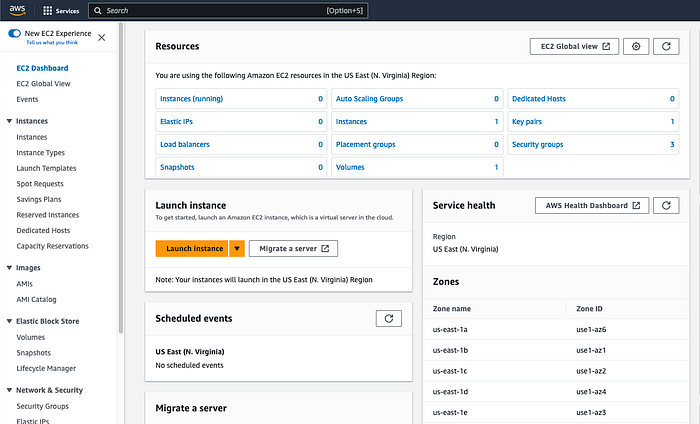Refresh the Service health panel
The width and height of the screenshot is (700, 424).
pyautogui.click(x=666, y=205)
